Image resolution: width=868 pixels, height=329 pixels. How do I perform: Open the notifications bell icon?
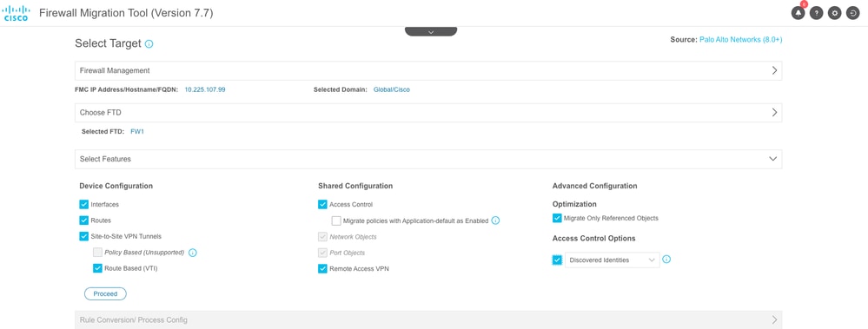(x=798, y=13)
